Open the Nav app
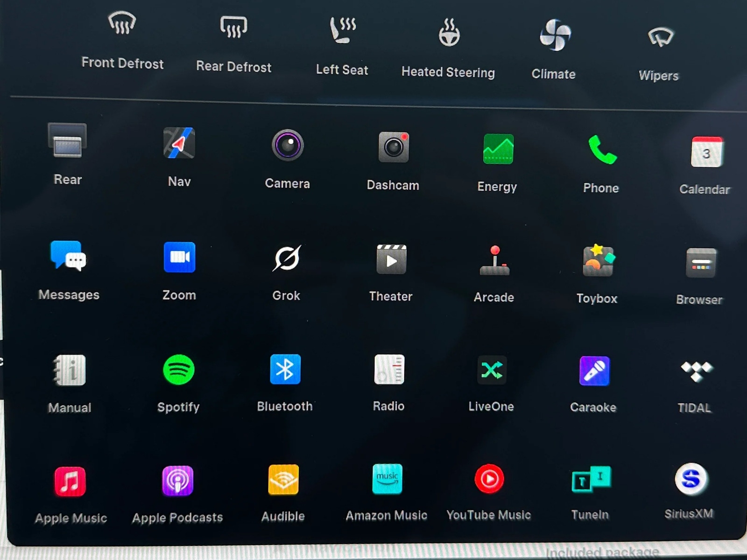The height and width of the screenshot is (560, 747). click(x=179, y=143)
